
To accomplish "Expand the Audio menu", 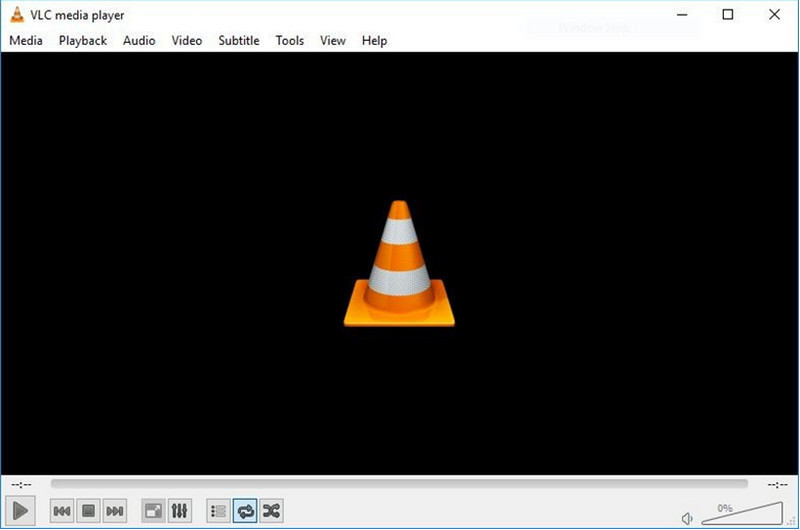I will (x=139, y=41).
